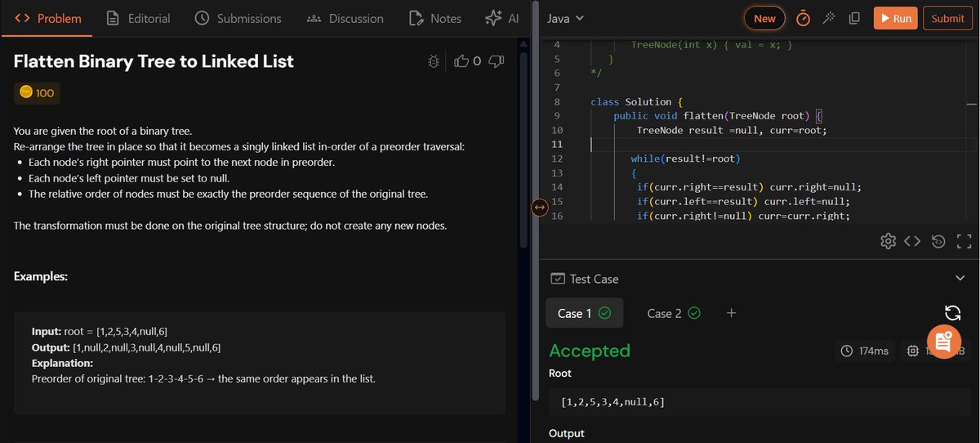Select the Case 1 tab
This screenshot has height=443, width=980.
pos(584,313)
